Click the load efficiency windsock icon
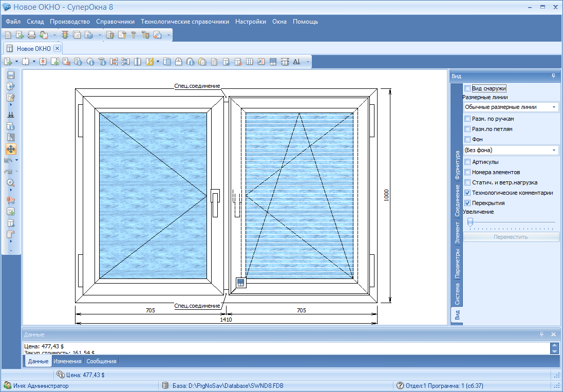 point(11,200)
